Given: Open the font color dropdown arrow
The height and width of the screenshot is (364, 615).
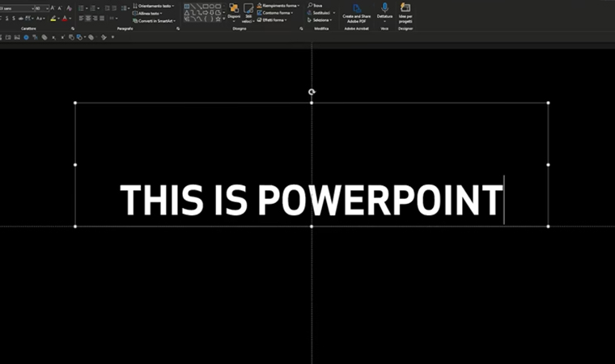Looking at the screenshot, I should coord(70,19).
